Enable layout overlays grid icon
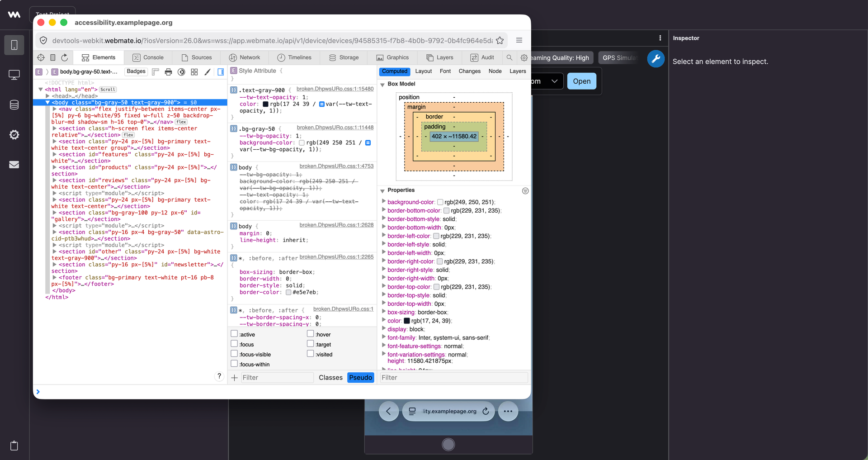This screenshot has height=460, width=868. click(x=194, y=71)
